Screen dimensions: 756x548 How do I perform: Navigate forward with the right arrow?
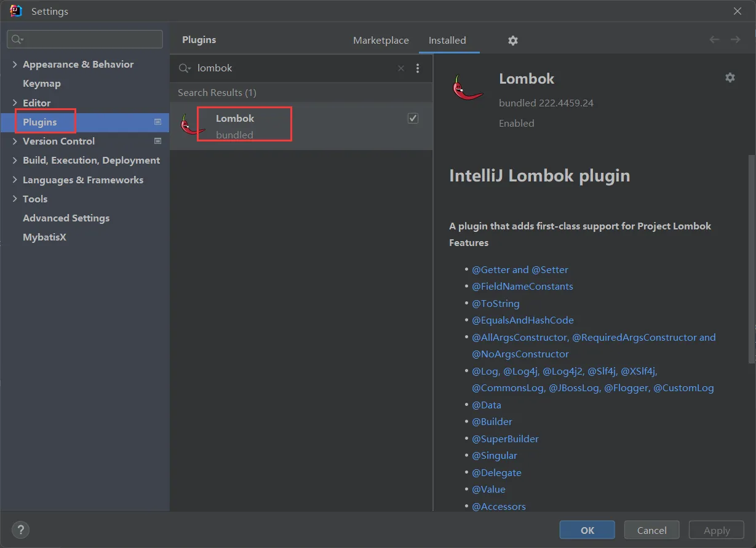tap(735, 40)
